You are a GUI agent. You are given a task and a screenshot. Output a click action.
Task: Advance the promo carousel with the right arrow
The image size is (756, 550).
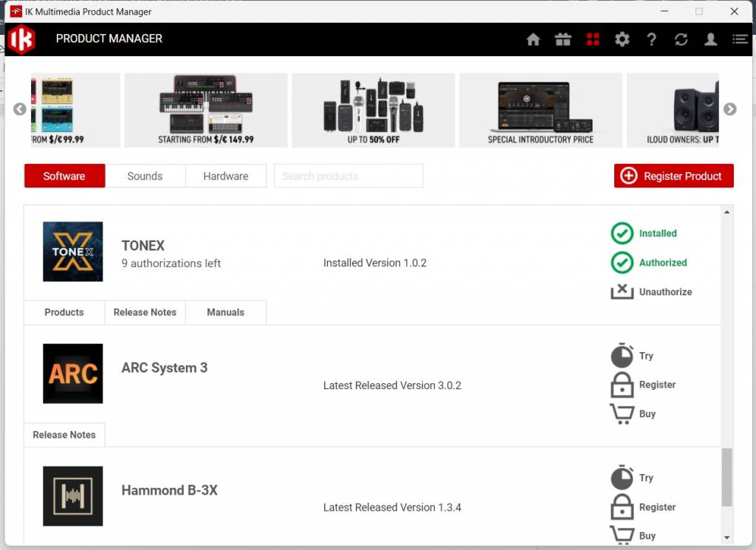[x=729, y=109]
